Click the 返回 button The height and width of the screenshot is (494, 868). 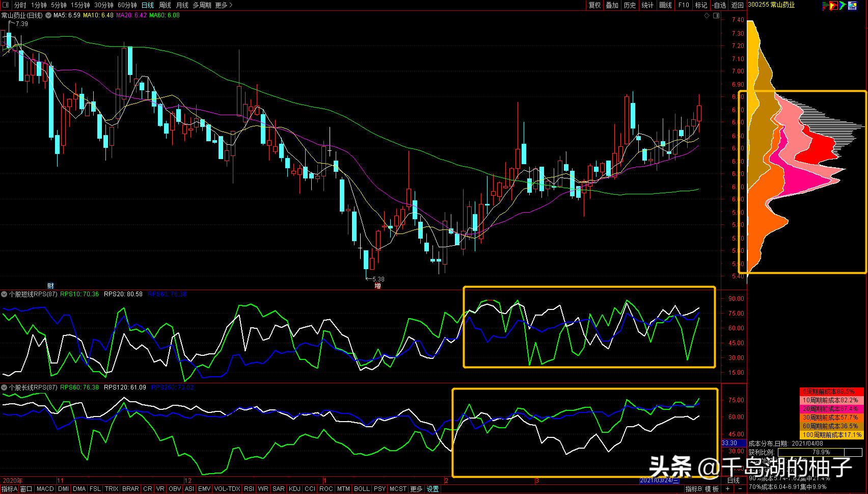point(738,5)
